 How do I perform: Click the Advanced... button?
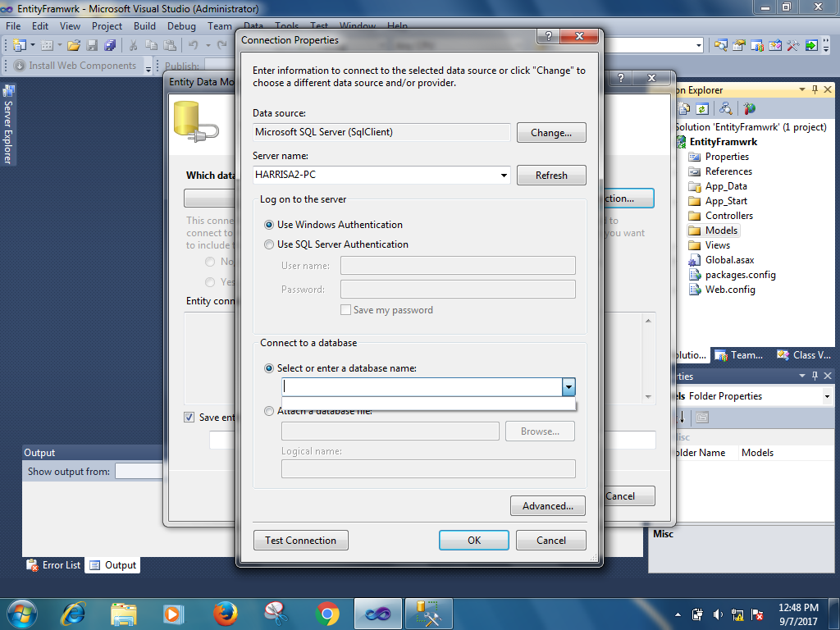click(x=547, y=505)
